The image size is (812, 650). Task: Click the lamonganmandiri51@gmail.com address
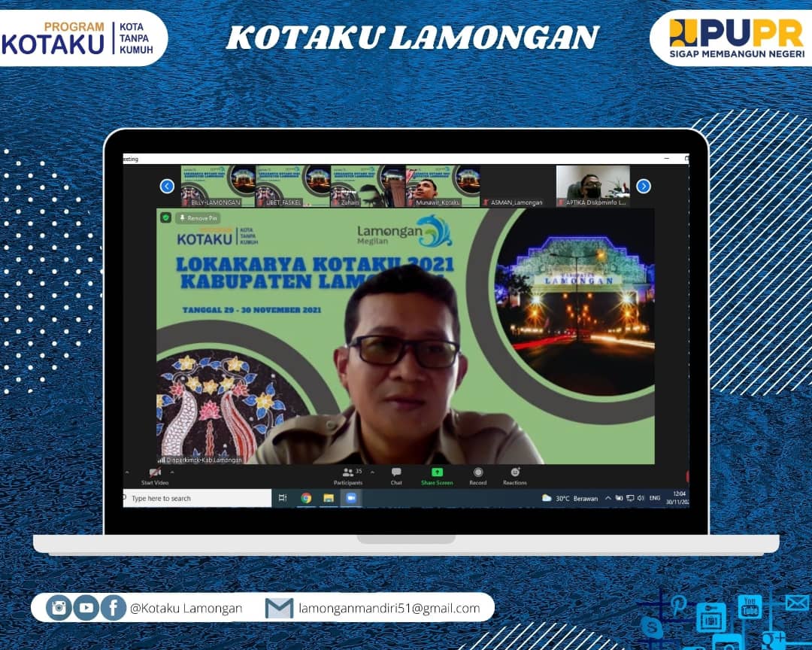(389, 608)
